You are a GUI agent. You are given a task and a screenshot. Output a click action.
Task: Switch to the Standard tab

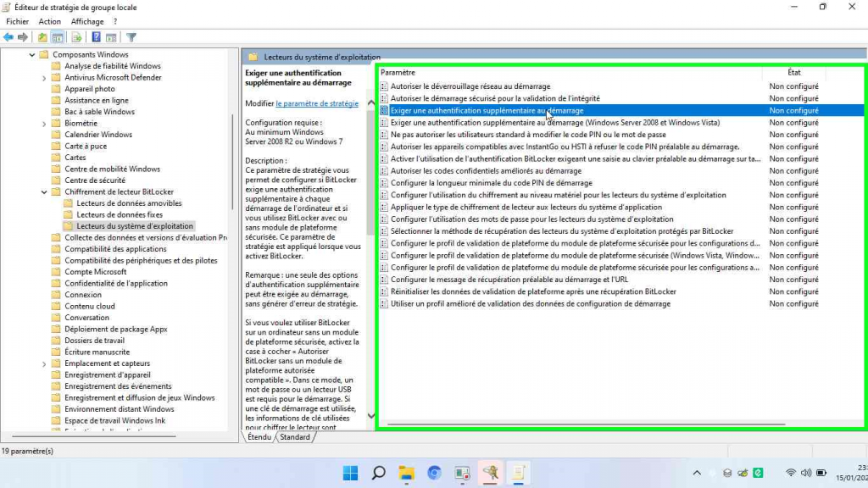pyautogui.click(x=295, y=437)
